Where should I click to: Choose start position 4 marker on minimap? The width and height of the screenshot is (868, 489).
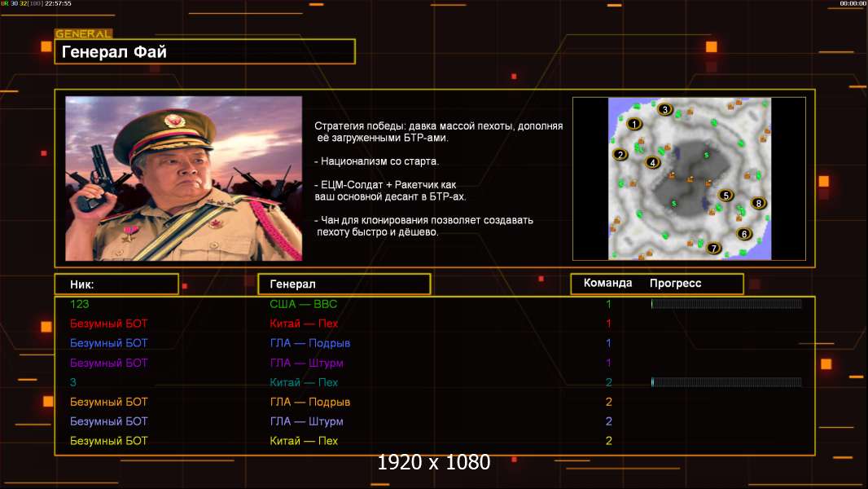pos(652,162)
